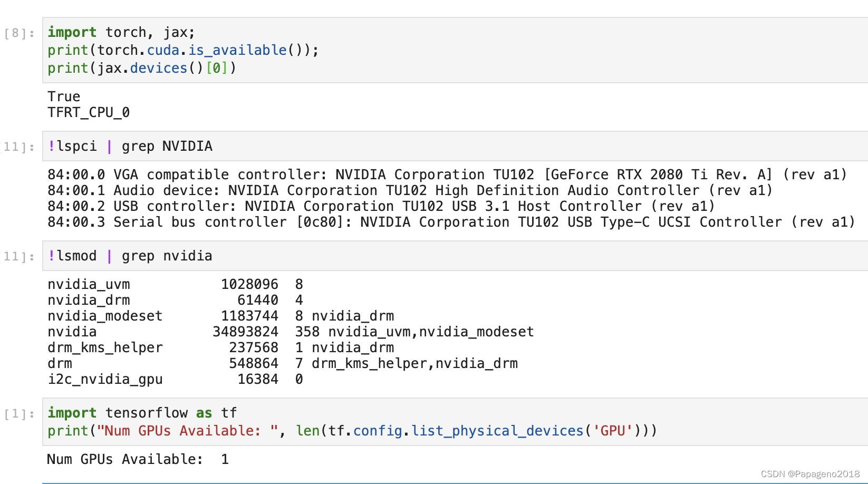The image size is (868, 484).
Task: Click the lsmod grep nvidia code cell
Action: click(x=455, y=256)
